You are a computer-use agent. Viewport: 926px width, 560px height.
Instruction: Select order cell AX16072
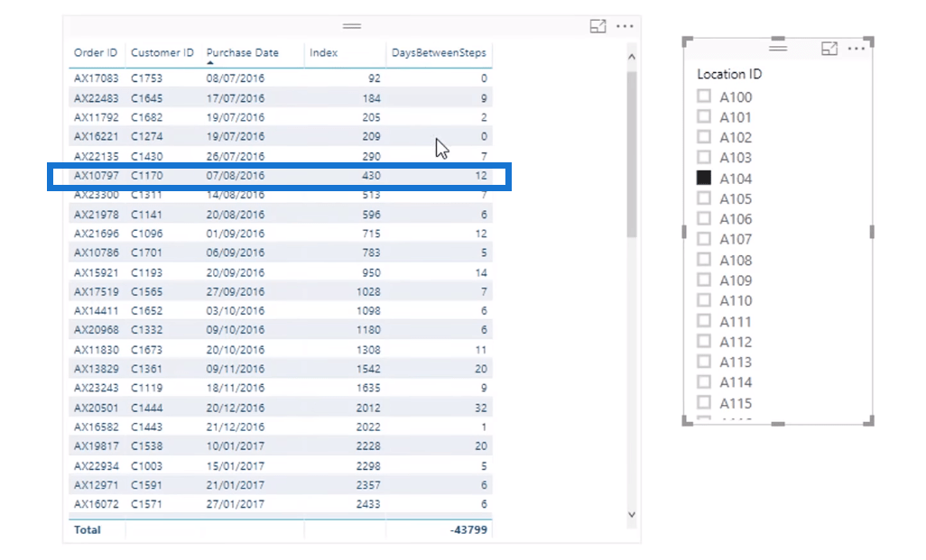(x=96, y=504)
